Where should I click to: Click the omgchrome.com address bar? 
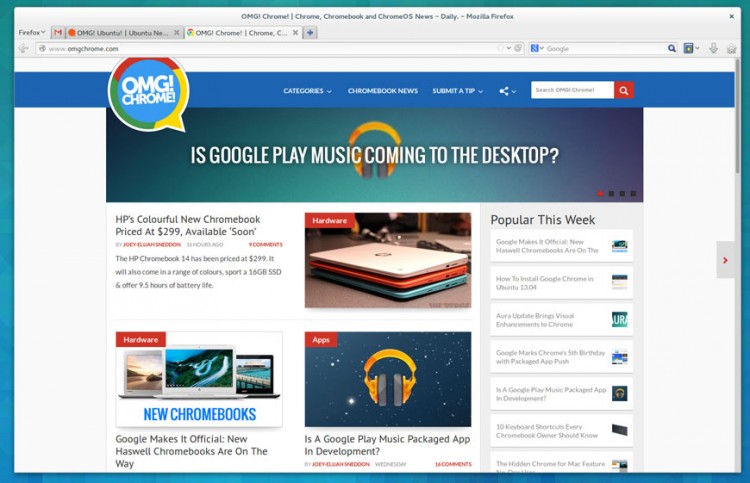(270, 48)
